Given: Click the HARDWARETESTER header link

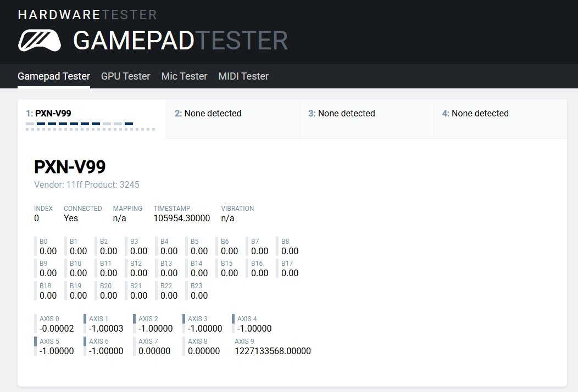Looking at the screenshot, I should point(87,15).
